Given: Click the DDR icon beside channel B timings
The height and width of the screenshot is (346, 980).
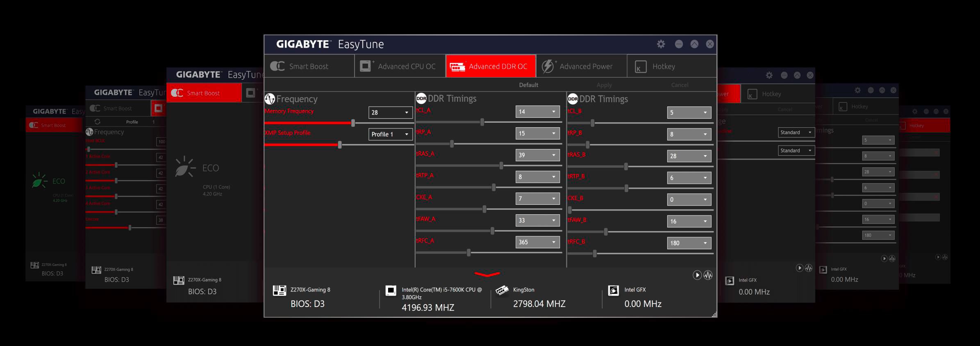Looking at the screenshot, I should click(x=573, y=99).
